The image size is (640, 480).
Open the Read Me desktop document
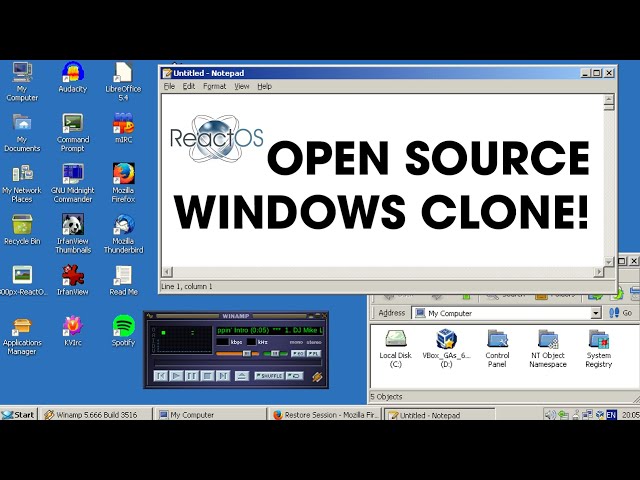(x=123, y=280)
